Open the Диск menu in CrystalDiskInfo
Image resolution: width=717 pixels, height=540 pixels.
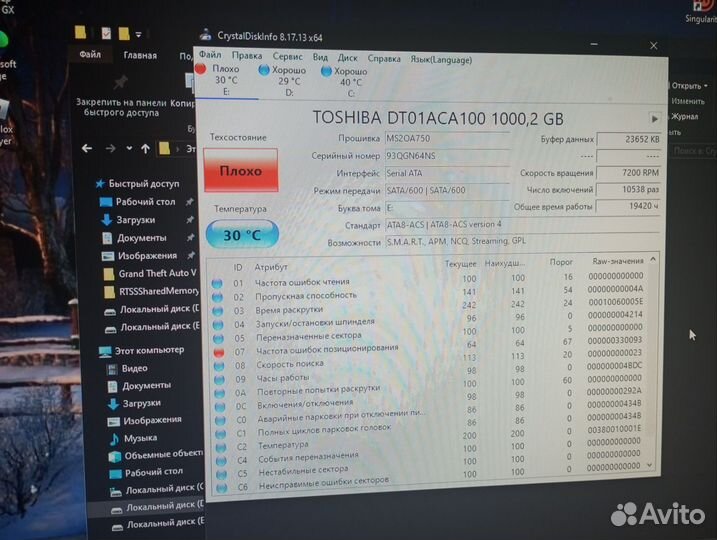[348, 58]
